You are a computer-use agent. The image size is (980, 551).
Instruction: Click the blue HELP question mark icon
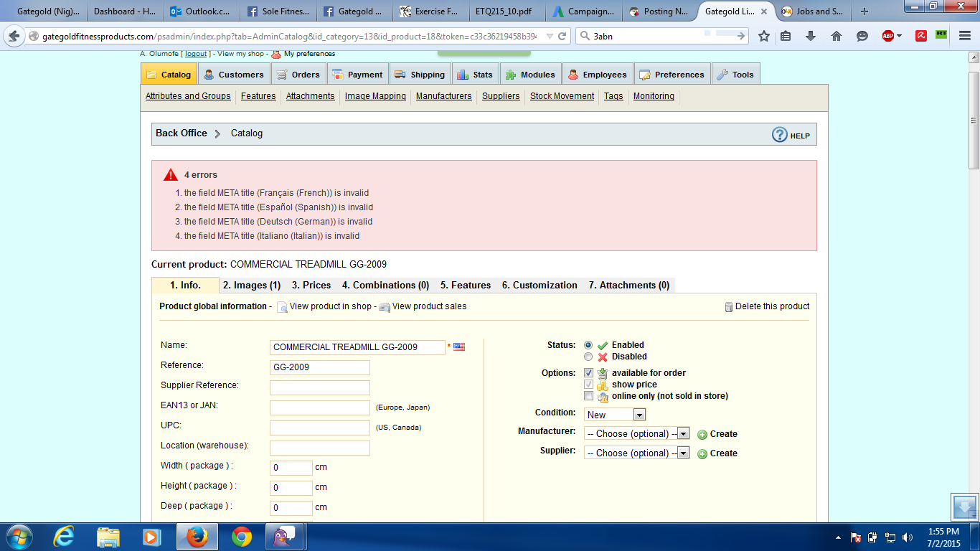pyautogui.click(x=780, y=135)
